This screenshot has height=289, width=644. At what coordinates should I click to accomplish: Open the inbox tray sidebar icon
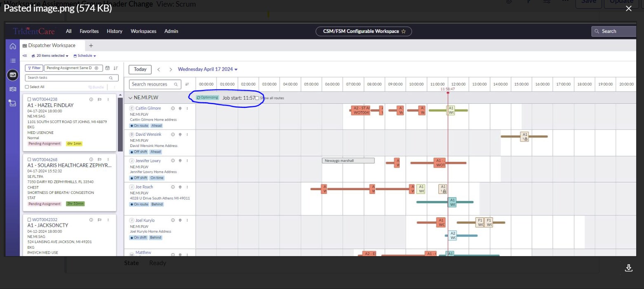13,103
